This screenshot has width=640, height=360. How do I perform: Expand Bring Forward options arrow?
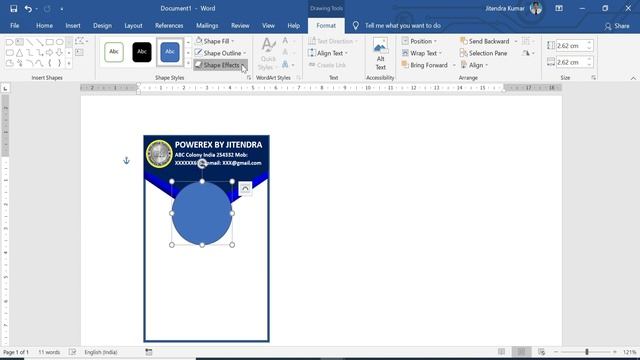454,65
